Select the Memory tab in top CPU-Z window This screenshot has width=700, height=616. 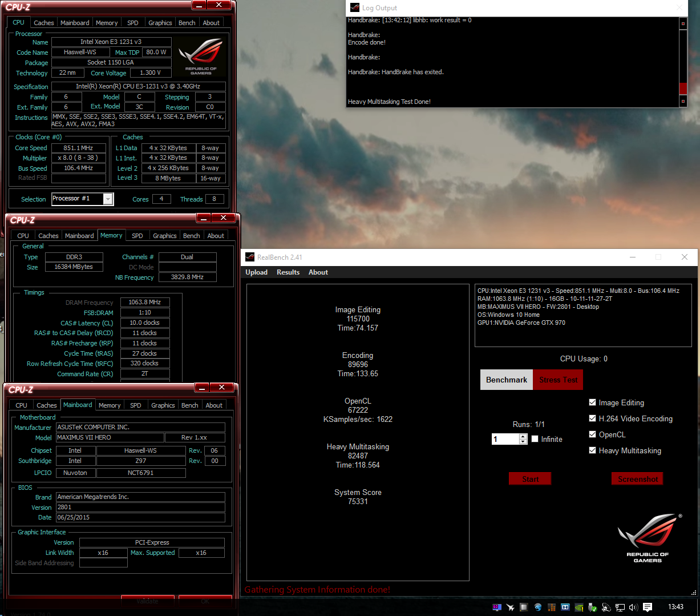click(107, 23)
